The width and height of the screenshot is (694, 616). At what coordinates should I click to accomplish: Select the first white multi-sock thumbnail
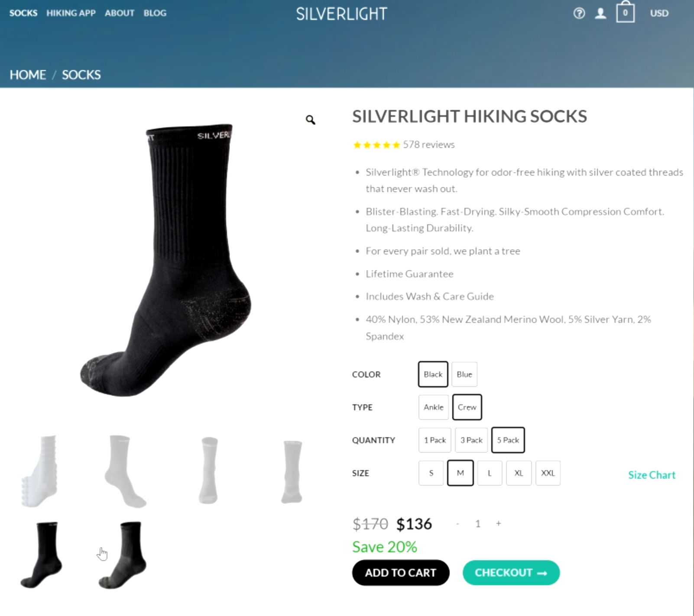(x=40, y=471)
